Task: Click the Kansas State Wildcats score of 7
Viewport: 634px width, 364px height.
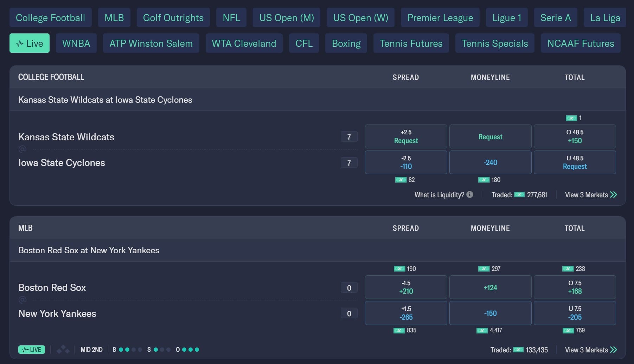Action: pos(349,137)
